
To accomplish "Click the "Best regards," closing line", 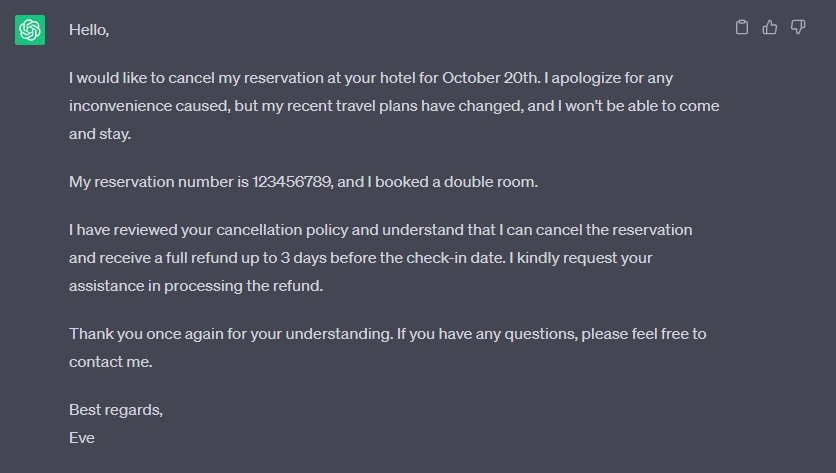I will tap(116, 410).
